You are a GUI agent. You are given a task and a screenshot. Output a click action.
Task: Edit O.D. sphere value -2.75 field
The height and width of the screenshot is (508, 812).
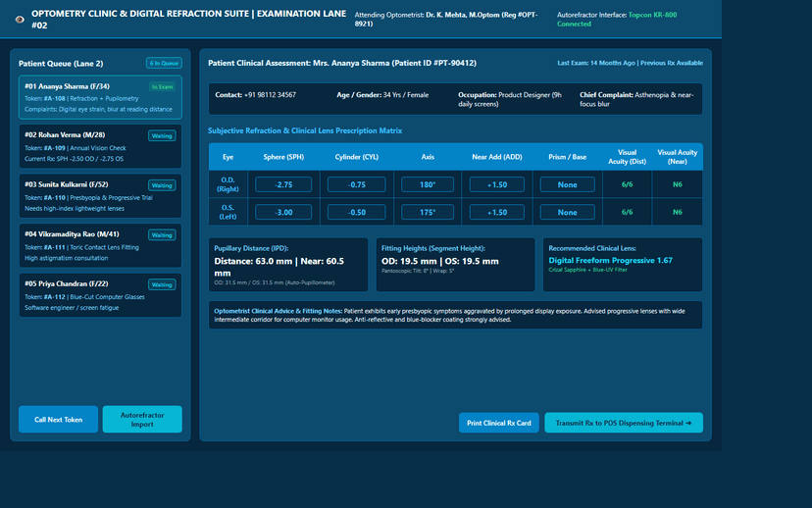coord(283,185)
